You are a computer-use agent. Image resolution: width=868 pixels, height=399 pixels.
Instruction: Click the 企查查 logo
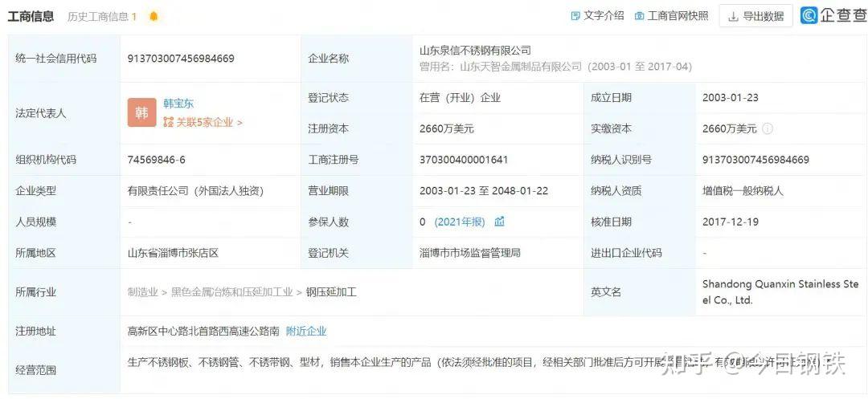[x=833, y=15]
